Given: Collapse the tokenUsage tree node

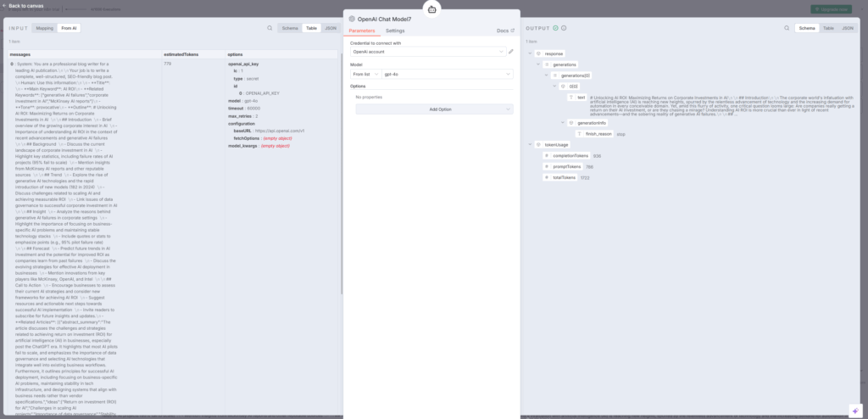Looking at the screenshot, I should click(528, 144).
